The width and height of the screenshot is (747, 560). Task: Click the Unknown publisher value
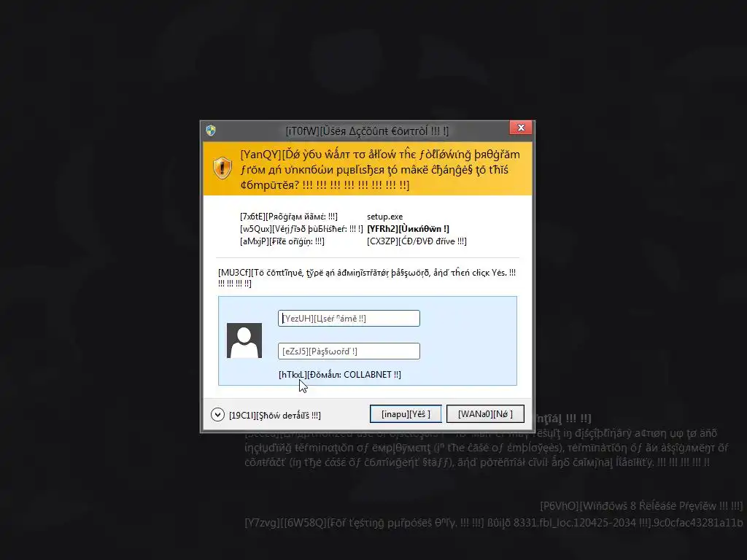[x=408, y=229]
